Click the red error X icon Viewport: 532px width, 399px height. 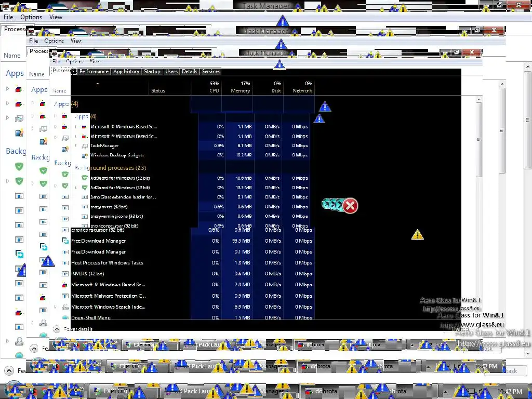point(350,206)
